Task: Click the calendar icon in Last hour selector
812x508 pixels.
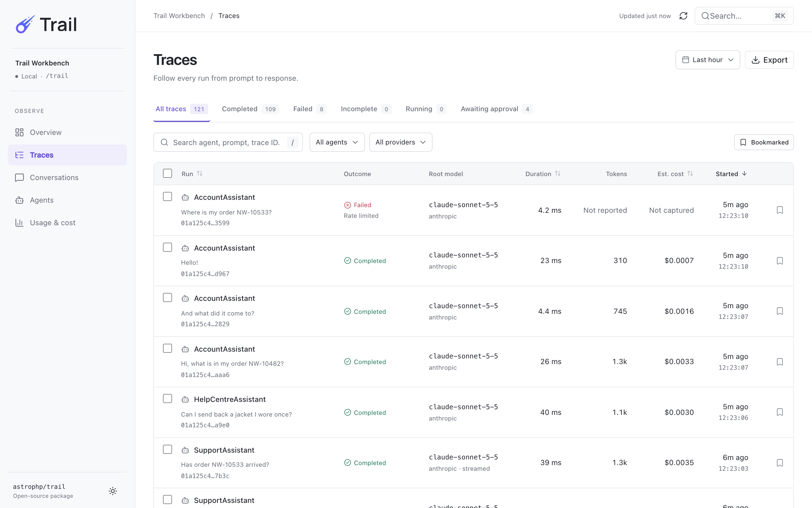Action: 685,60
